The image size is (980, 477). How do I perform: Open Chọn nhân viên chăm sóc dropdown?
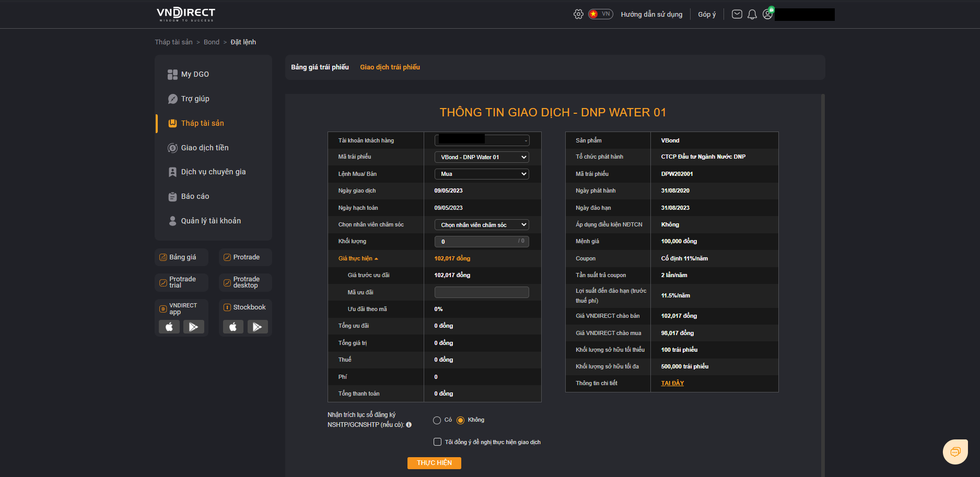[x=482, y=225]
